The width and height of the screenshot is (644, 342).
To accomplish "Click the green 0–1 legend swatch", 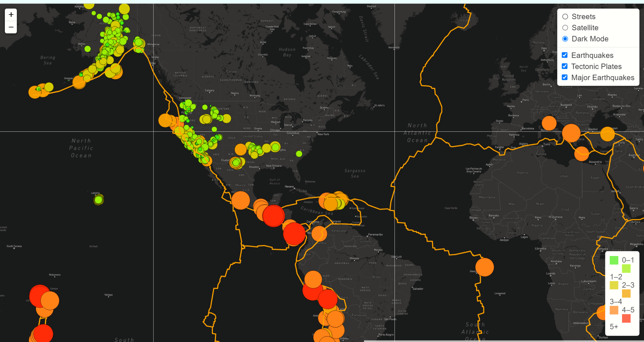I will tap(614, 260).
